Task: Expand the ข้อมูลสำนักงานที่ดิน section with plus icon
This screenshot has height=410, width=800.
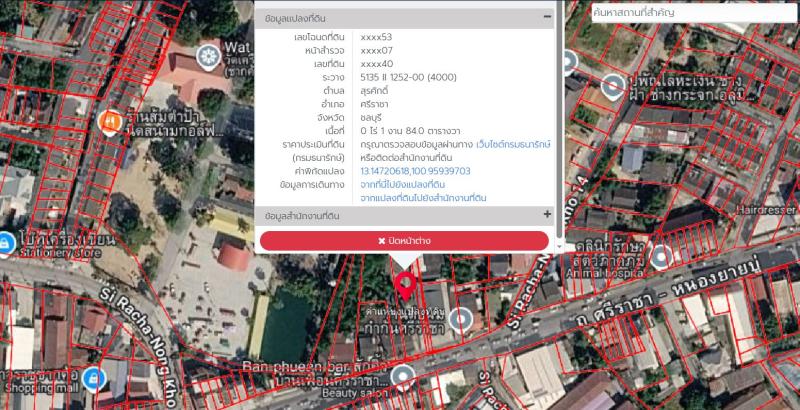Action: pos(547,215)
